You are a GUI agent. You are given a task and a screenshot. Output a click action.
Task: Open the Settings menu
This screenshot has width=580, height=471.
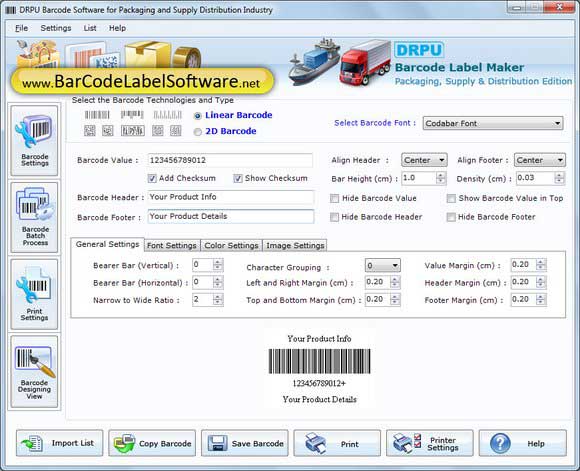click(x=56, y=28)
